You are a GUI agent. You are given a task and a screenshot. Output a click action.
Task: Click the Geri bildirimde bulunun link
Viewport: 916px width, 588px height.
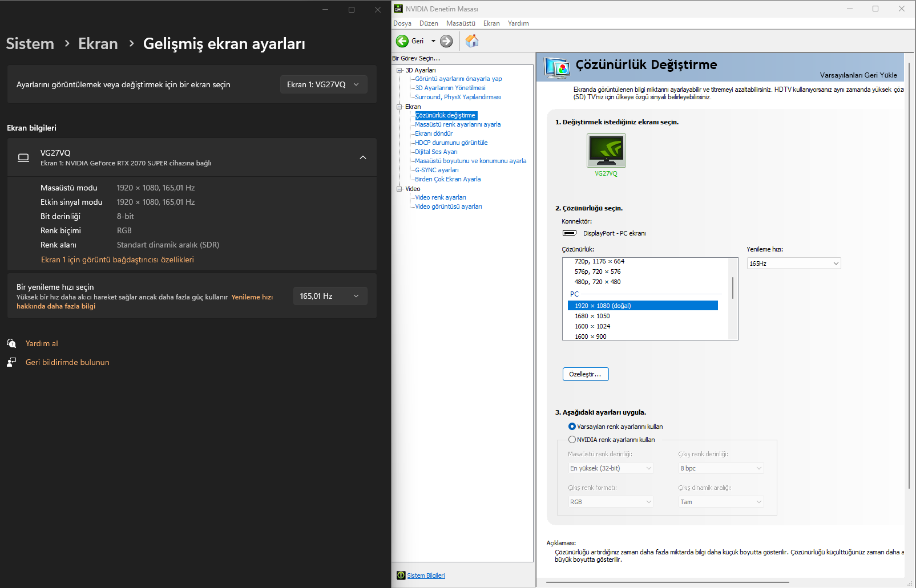pyautogui.click(x=67, y=362)
